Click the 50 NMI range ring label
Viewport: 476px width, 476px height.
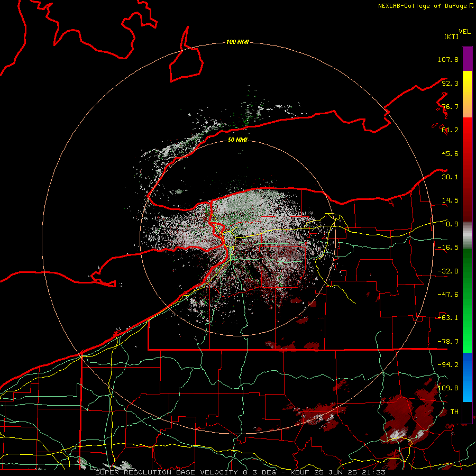[237, 140]
